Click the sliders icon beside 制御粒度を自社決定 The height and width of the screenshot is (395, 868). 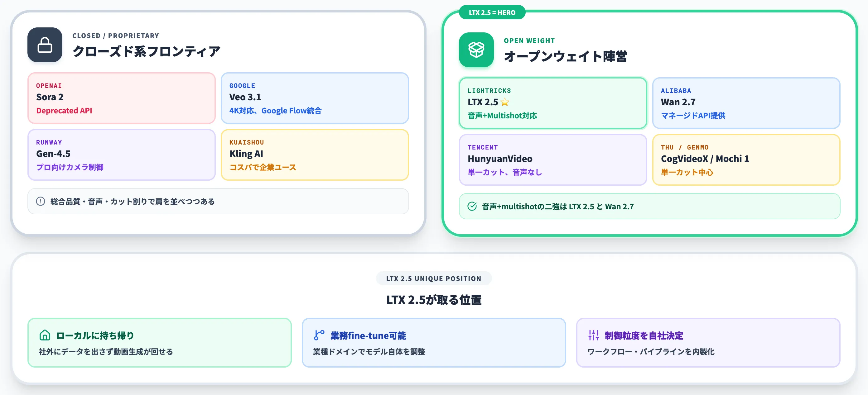coord(593,336)
